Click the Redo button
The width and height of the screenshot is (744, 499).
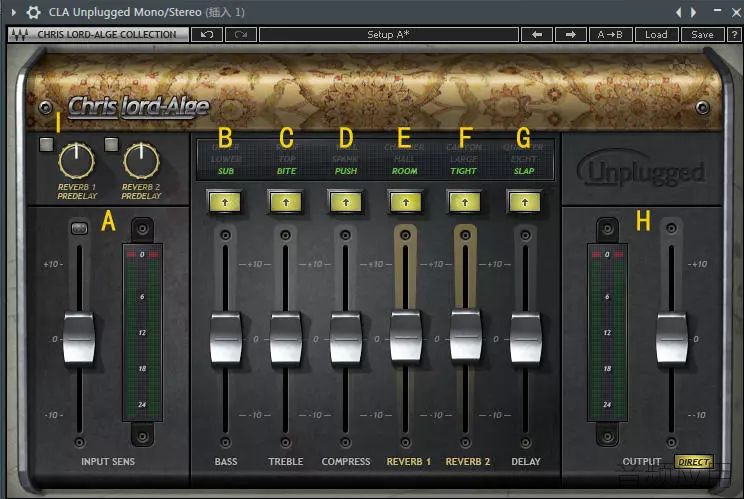click(x=241, y=35)
